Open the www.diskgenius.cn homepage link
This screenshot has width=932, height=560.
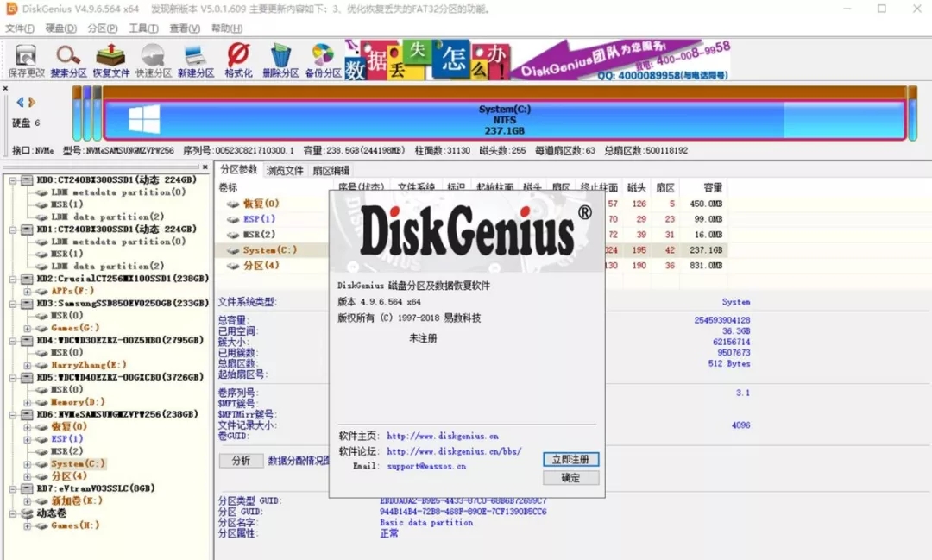point(442,437)
